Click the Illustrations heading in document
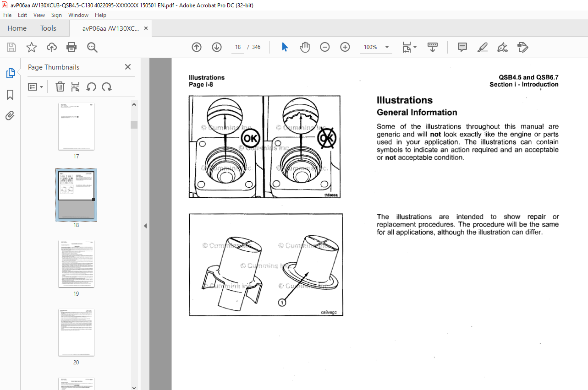 (405, 100)
